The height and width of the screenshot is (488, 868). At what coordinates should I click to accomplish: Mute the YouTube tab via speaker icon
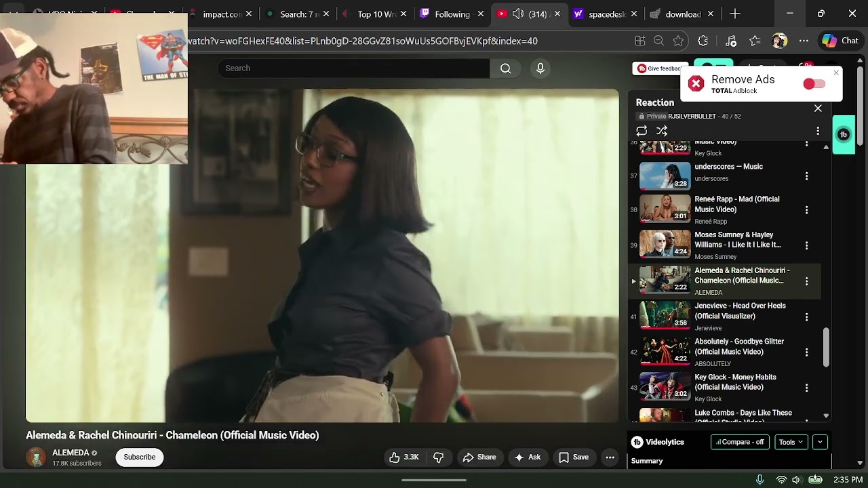pyautogui.click(x=517, y=14)
